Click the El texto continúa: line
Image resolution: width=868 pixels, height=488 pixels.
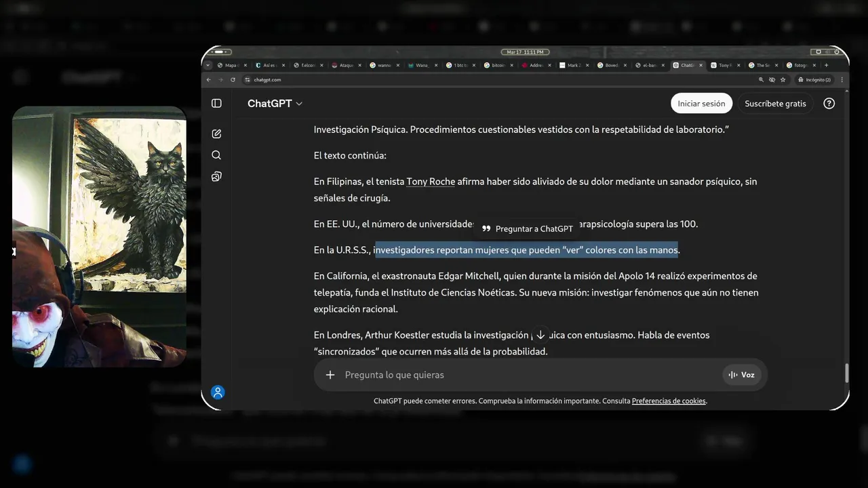pyautogui.click(x=350, y=155)
